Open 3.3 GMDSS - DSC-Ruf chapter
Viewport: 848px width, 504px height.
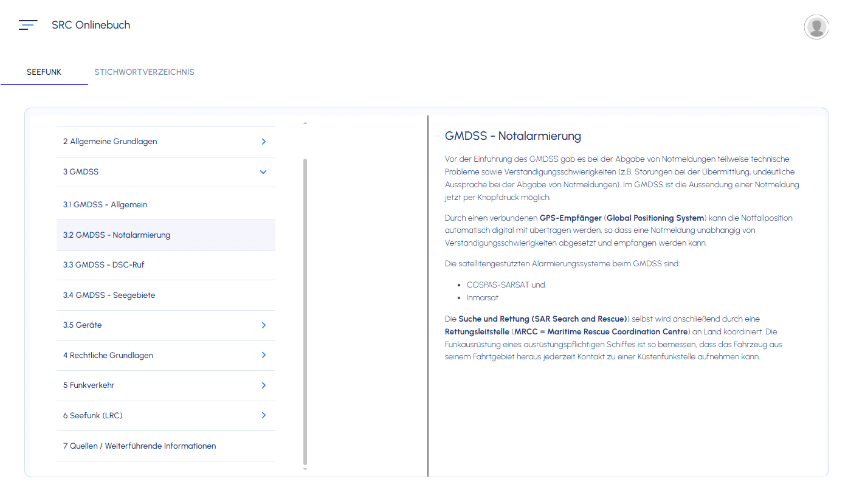coord(104,265)
